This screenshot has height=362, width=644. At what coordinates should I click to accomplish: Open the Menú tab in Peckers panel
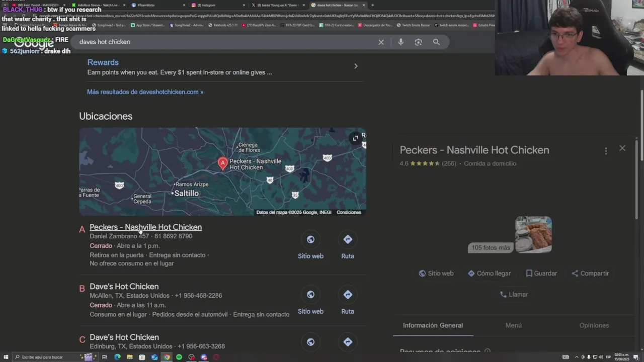[513, 325]
